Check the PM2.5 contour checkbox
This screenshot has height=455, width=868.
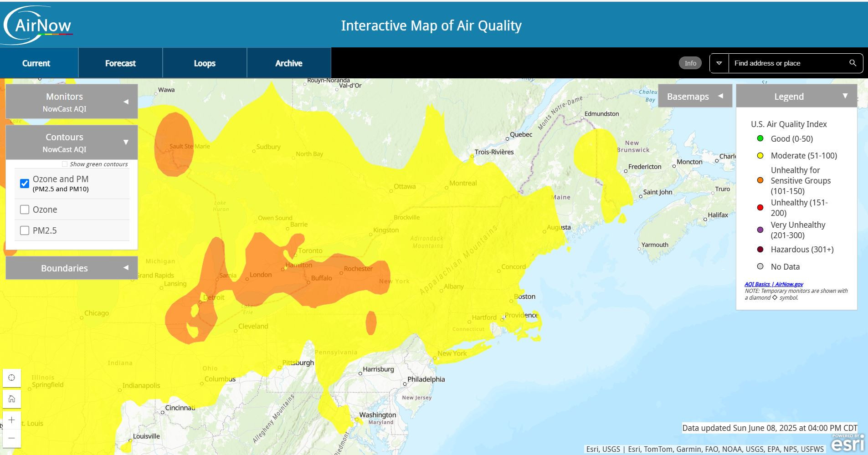pyautogui.click(x=25, y=230)
